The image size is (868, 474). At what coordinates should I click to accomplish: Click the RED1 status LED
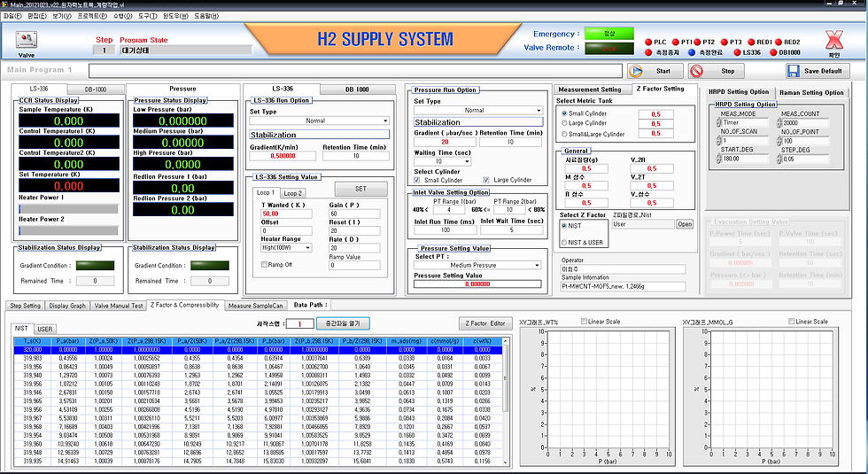[751, 43]
